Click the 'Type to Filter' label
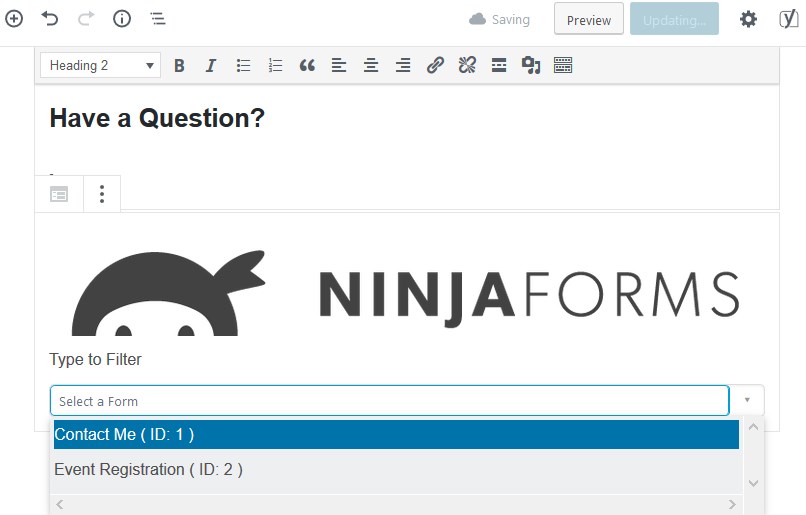806x515 pixels. tap(95, 359)
